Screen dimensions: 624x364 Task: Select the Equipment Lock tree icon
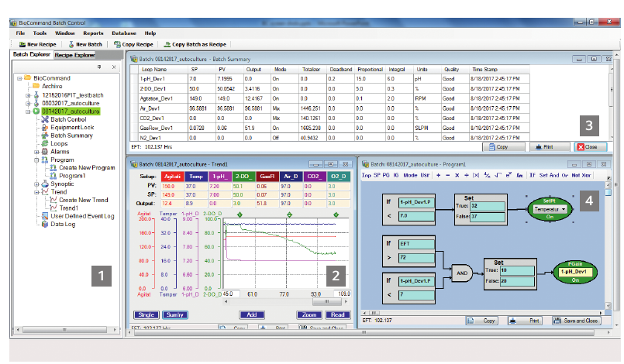click(x=45, y=127)
